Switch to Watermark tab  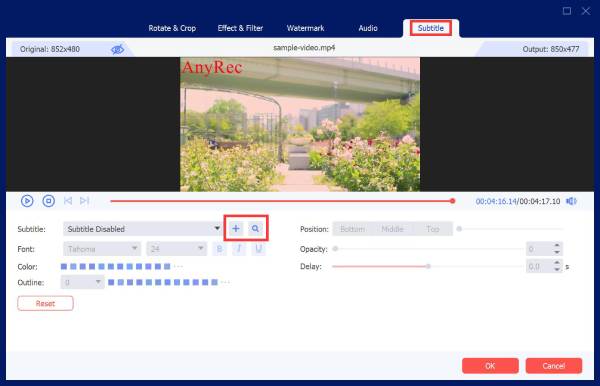click(x=305, y=28)
